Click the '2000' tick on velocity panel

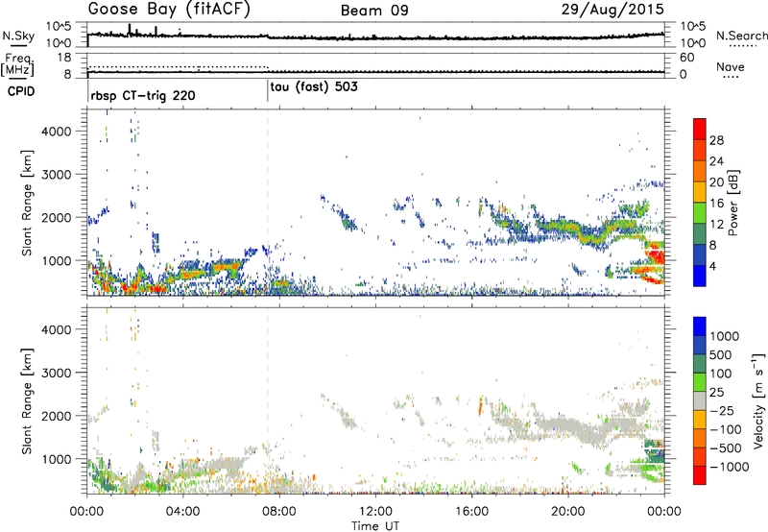57,416
